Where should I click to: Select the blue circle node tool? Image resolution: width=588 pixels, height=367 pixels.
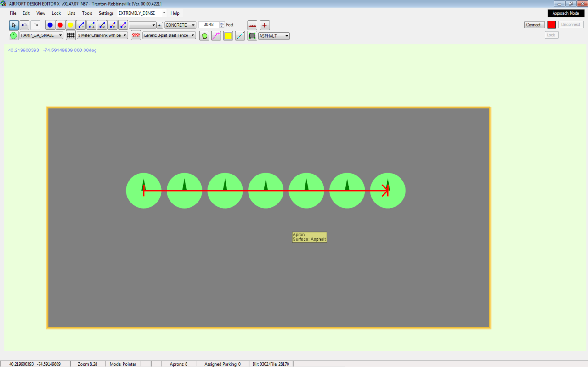[x=50, y=25]
